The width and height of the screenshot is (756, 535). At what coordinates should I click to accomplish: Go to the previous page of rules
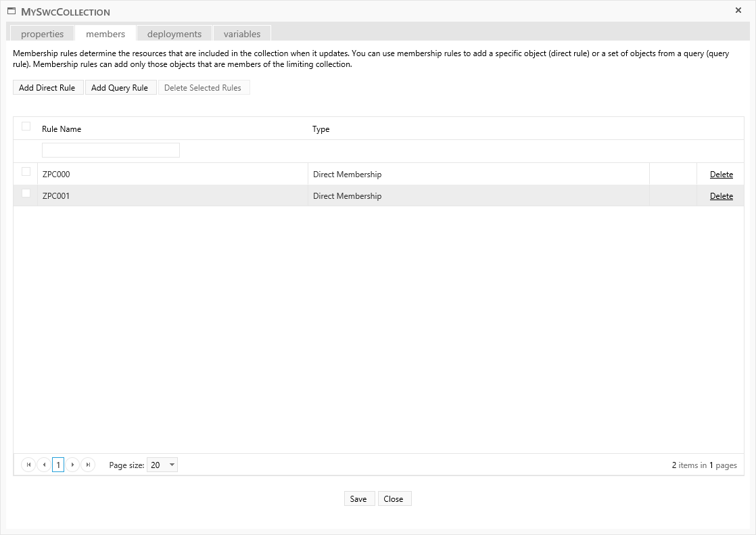(44, 465)
